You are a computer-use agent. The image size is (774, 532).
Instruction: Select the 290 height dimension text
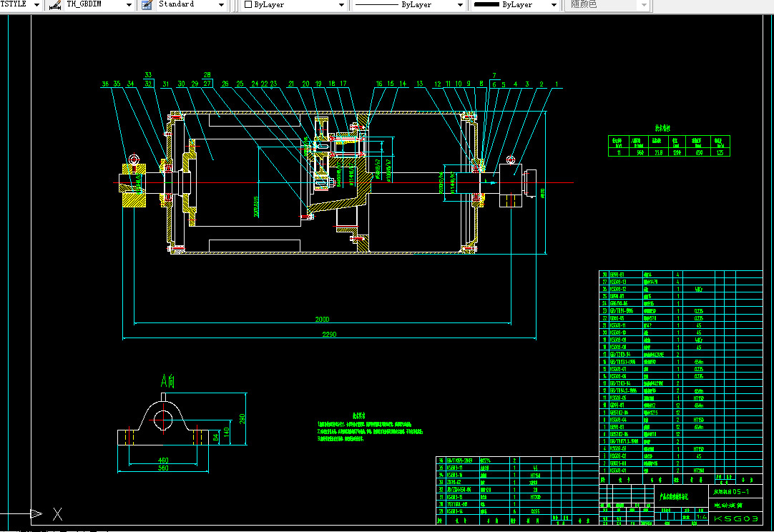point(241,418)
